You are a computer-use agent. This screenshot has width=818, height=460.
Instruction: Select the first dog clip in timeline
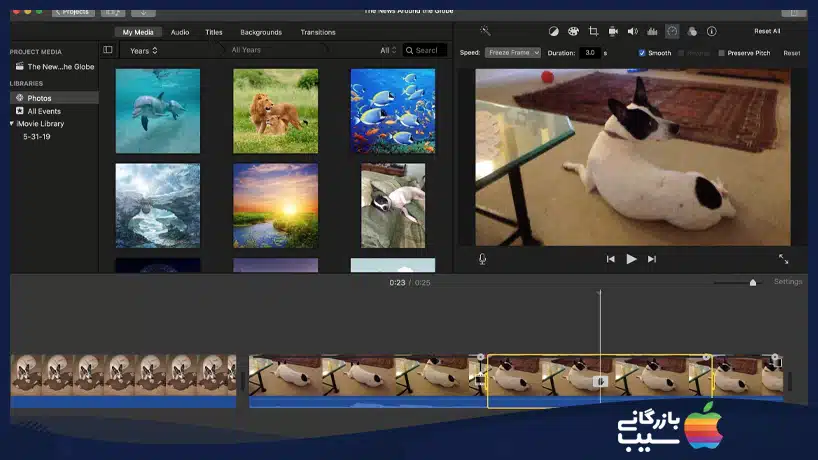point(123,381)
